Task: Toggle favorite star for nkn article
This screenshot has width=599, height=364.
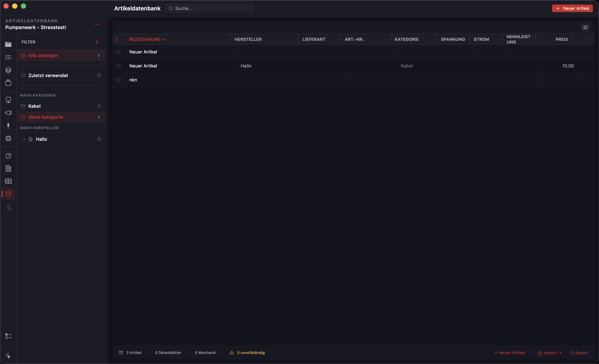Action: pyautogui.click(x=118, y=80)
